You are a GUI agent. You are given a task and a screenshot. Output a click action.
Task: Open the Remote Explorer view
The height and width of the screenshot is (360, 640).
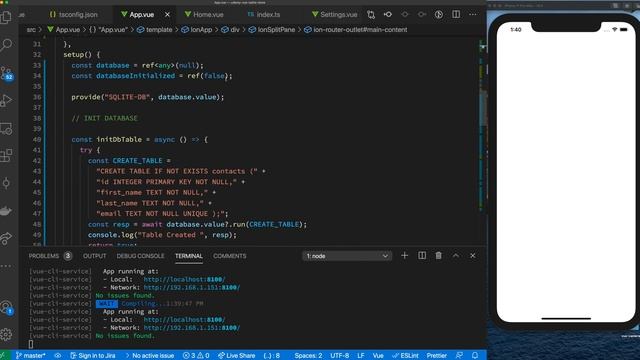pyautogui.click(x=6, y=129)
